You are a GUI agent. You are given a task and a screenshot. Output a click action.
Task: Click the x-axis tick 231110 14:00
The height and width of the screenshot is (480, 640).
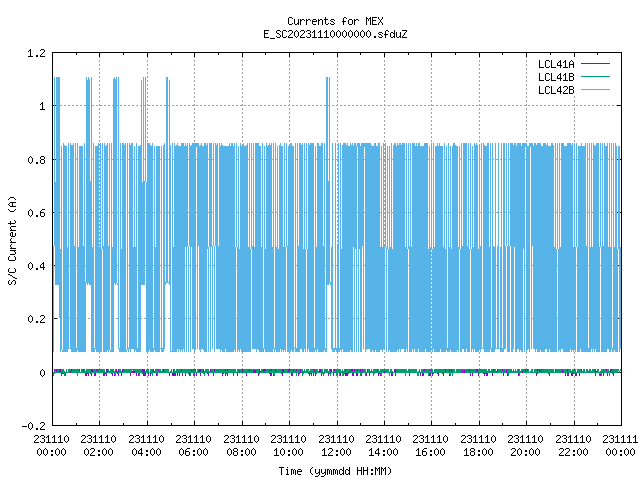pos(383,446)
